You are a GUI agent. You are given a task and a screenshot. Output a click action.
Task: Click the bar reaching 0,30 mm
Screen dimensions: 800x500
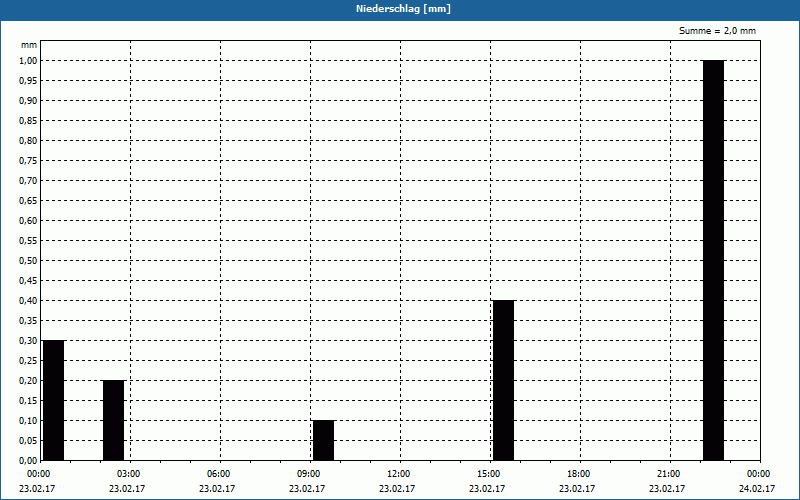coord(53,401)
